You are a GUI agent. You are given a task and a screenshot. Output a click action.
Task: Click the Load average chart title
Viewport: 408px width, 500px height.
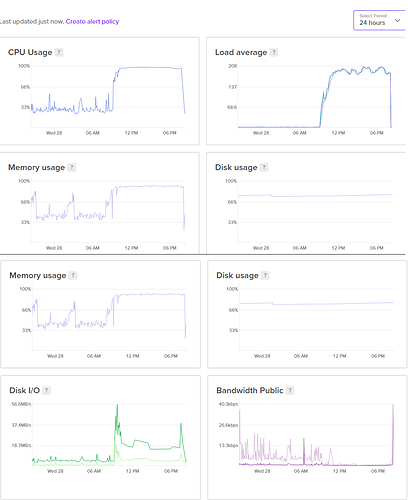tap(241, 52)
